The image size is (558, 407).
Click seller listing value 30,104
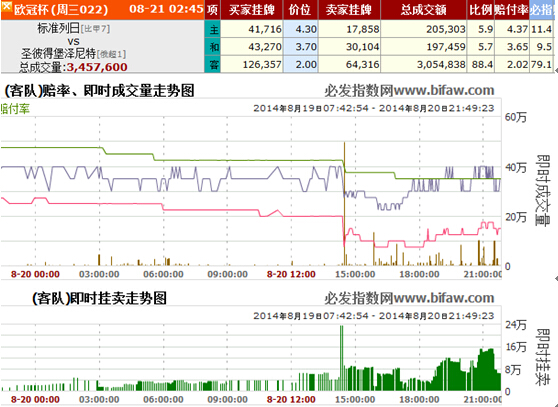pyautogui.click(x=363, y=47)
